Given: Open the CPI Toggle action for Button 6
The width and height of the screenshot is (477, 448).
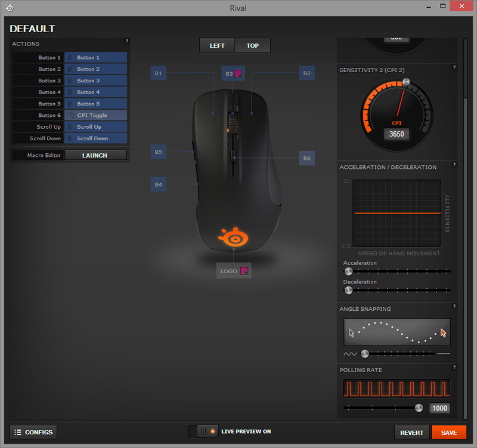Looking at the screenshot, I should [95, 115].
